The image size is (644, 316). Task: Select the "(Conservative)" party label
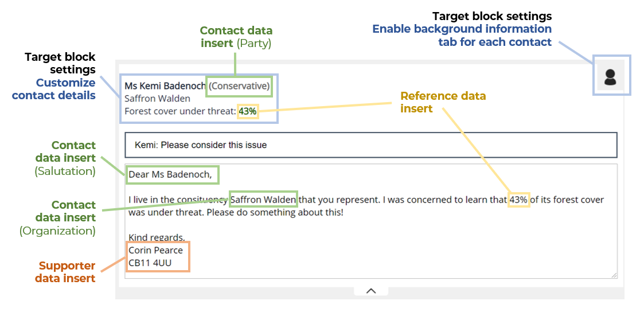click(239, 86)
